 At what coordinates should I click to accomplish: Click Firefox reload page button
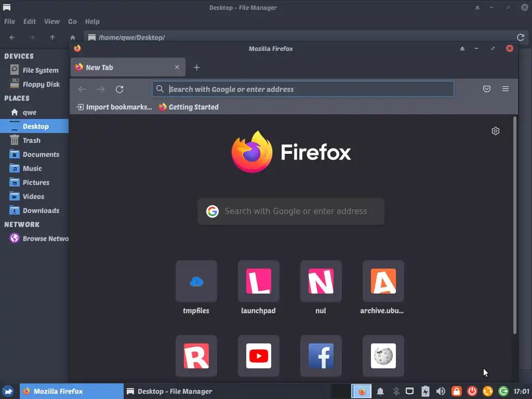(x=119, y=89)
